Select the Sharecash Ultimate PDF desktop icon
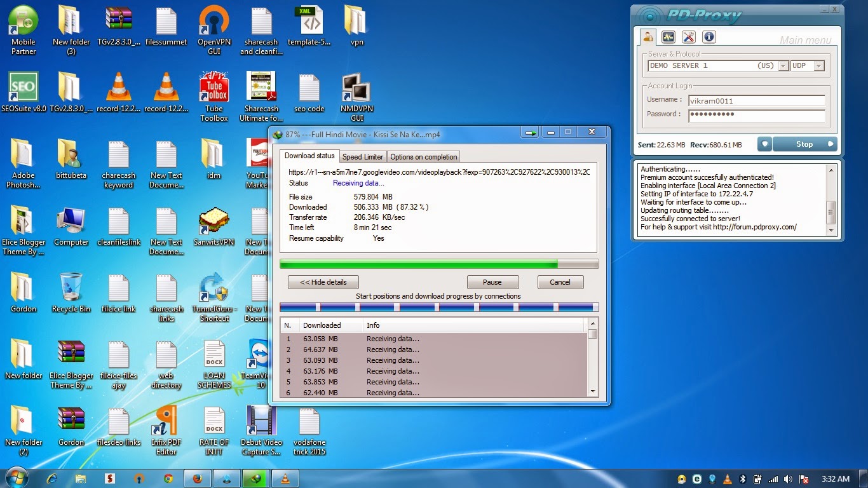Viewport: 868px width, 488px height. pos(261,97)
